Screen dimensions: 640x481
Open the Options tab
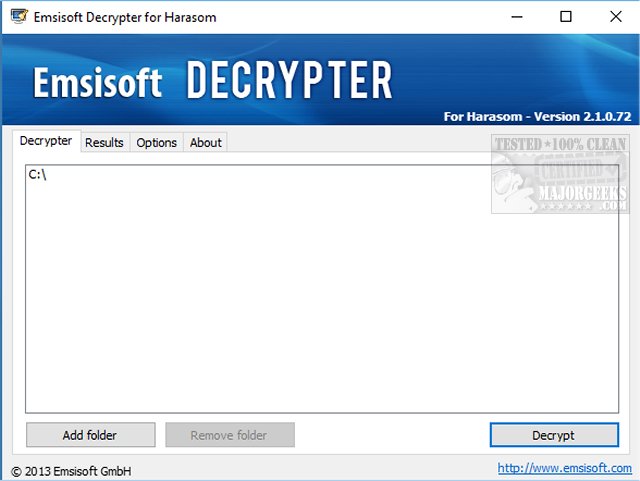point(157,143)
